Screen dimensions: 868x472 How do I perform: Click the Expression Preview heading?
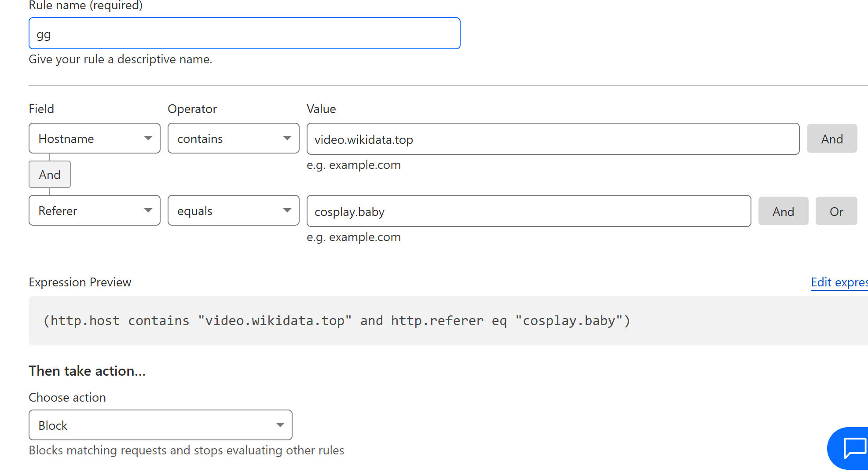[80, 282]
